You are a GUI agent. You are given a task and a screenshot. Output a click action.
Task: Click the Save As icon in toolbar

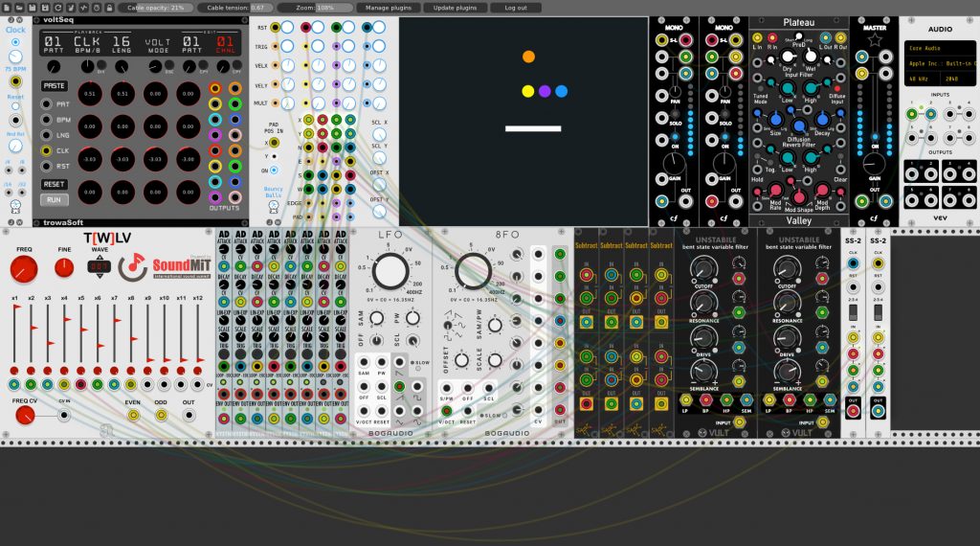45,8
